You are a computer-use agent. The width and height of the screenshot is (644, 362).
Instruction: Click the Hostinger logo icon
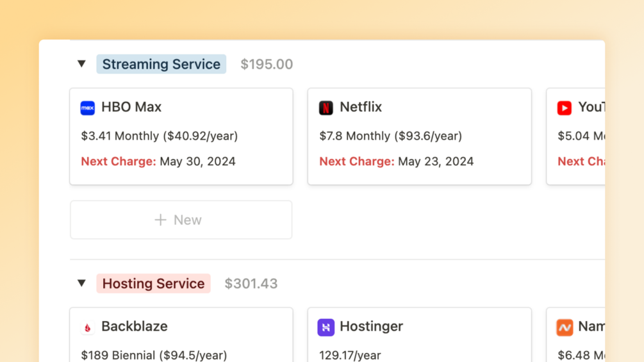326,327
